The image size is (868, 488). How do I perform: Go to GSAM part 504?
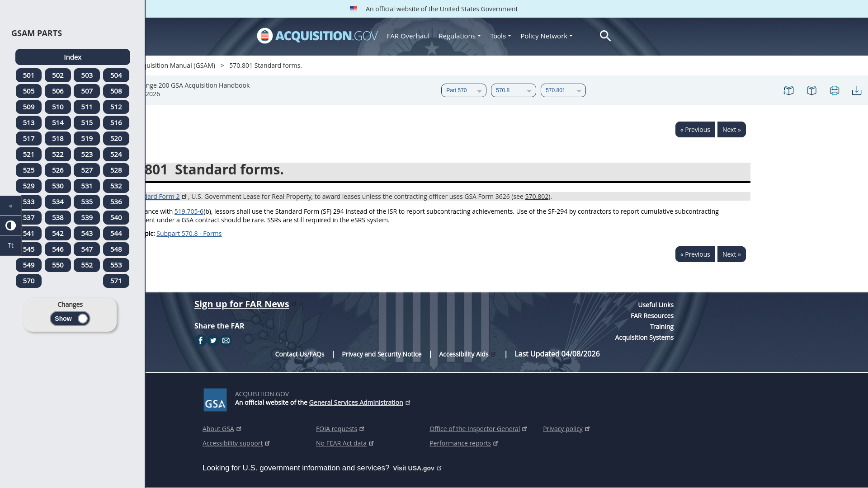[116, 75]
